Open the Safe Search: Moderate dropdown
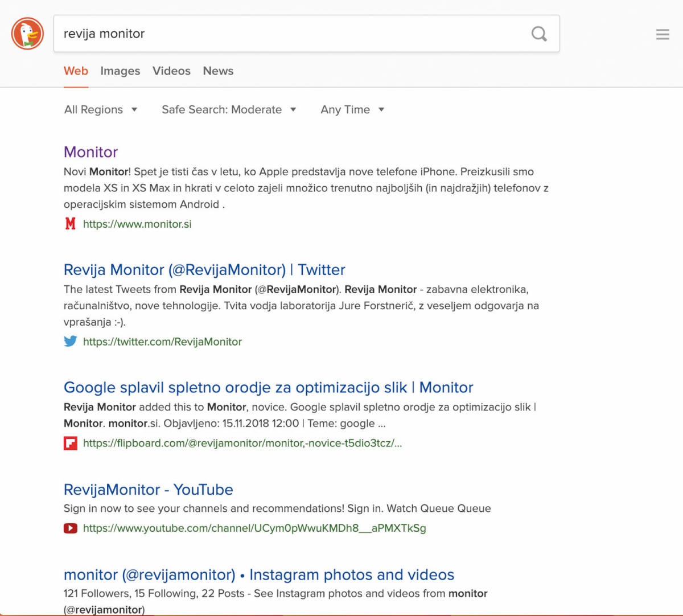The height and width of the screenshot is (616, 683). (x=229, y=109)
